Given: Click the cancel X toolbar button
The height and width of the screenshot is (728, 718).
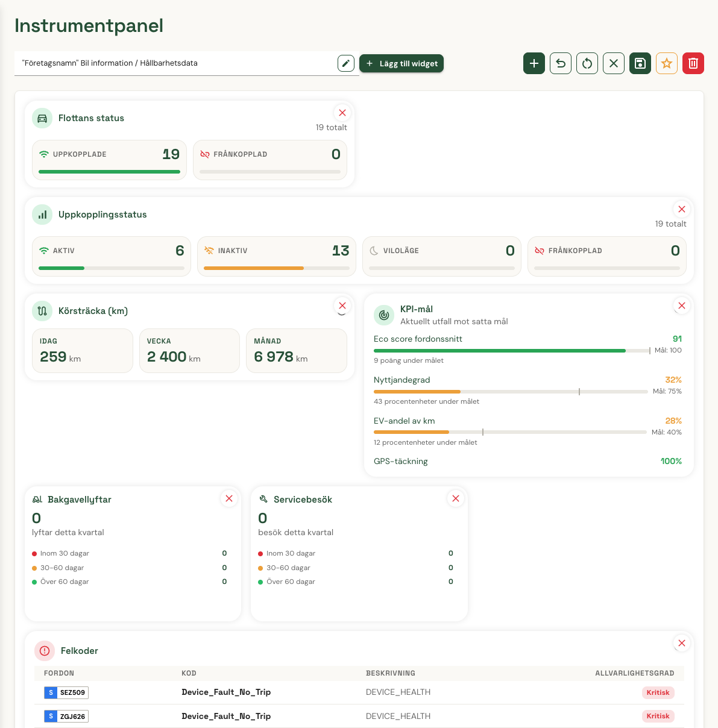Looking at the screenshot, I should click(614, 63).
